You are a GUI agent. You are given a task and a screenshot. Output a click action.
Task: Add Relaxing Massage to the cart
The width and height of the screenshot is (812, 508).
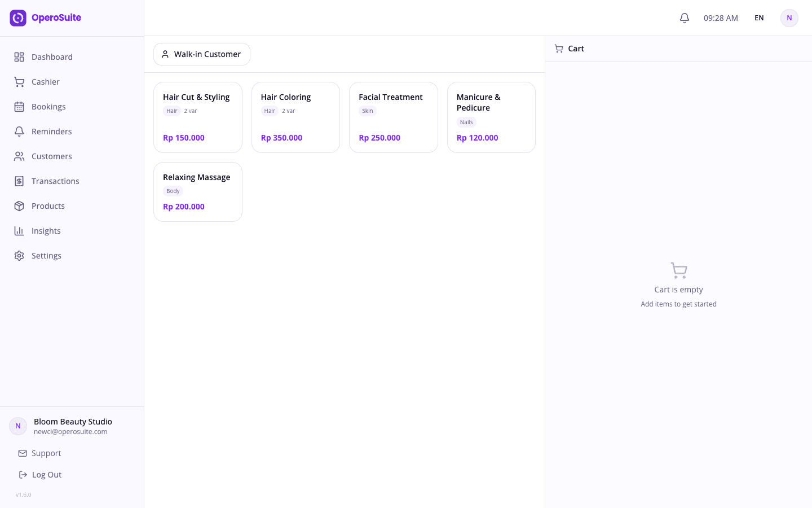coord(197,192)
